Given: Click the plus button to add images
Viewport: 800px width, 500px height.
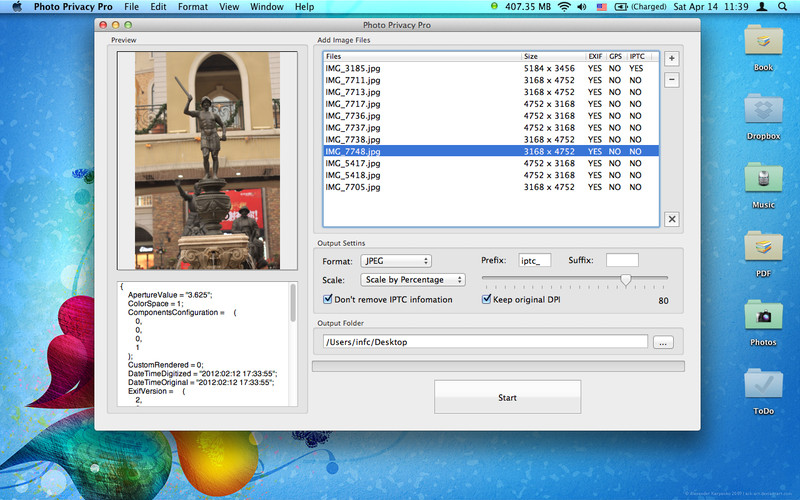Looking at the screenshot, I should point(671,58).
